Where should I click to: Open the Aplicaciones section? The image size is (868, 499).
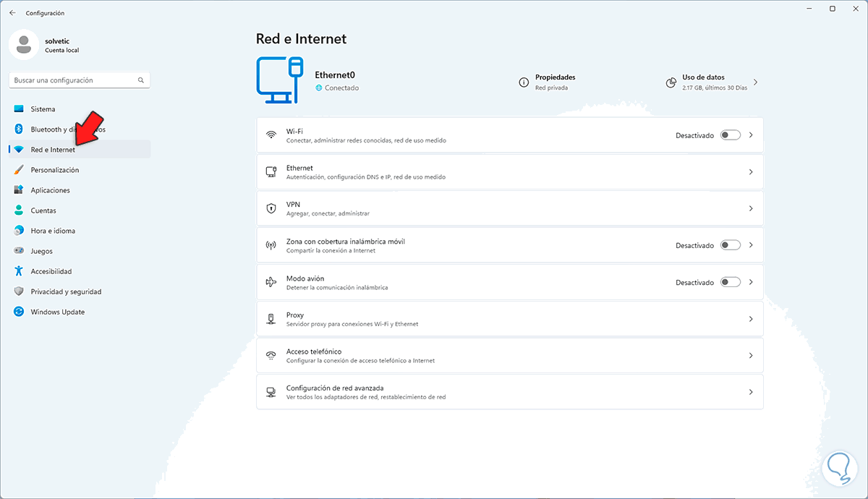[80, 190]
